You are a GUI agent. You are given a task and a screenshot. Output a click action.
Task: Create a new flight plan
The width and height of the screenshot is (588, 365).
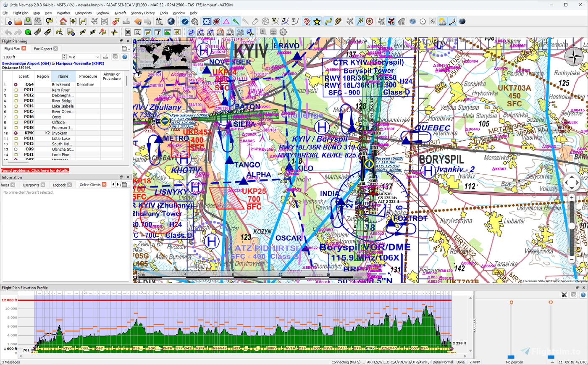[x=8, y=21]
